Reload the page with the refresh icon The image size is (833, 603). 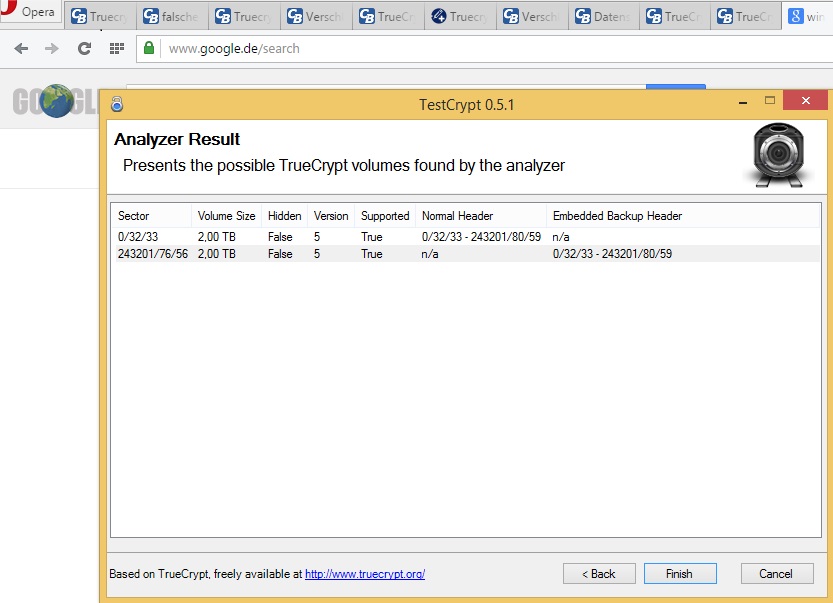[x=84, y=49]
